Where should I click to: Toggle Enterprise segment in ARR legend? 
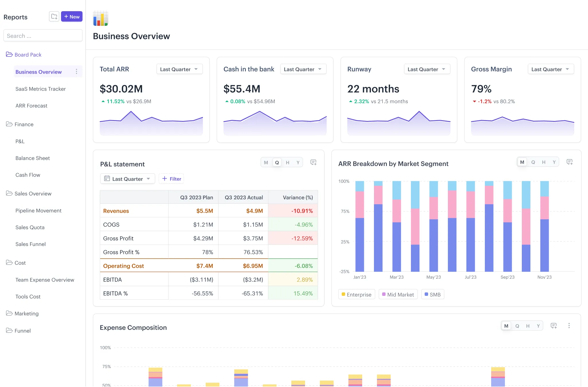[356, 294]
